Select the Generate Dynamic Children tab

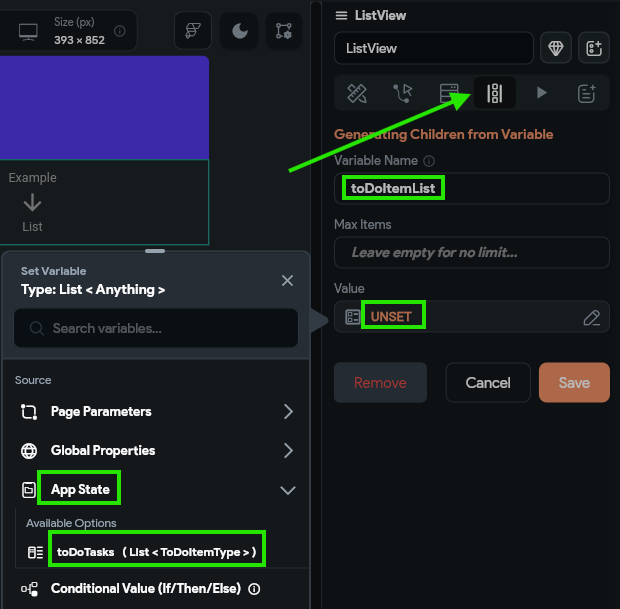(495, 93)
